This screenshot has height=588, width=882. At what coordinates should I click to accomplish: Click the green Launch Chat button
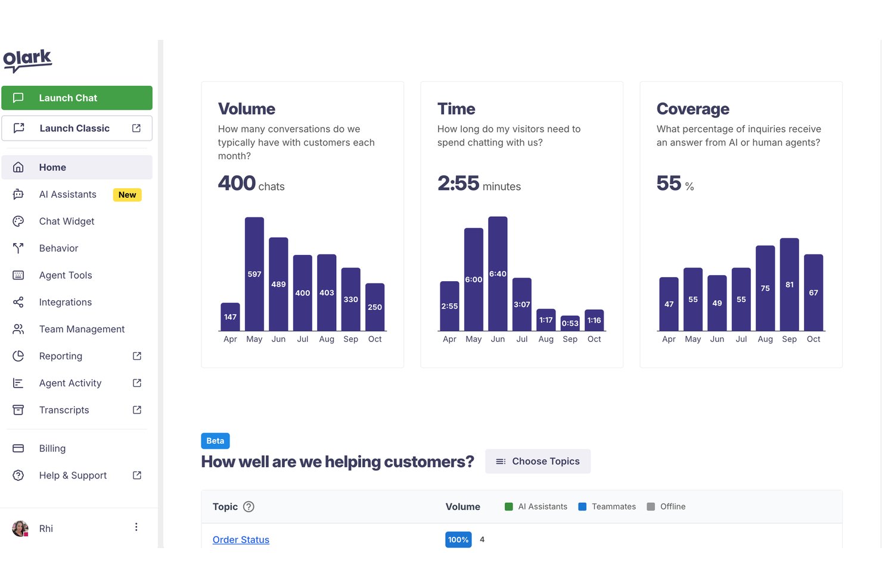coord(77,98)
